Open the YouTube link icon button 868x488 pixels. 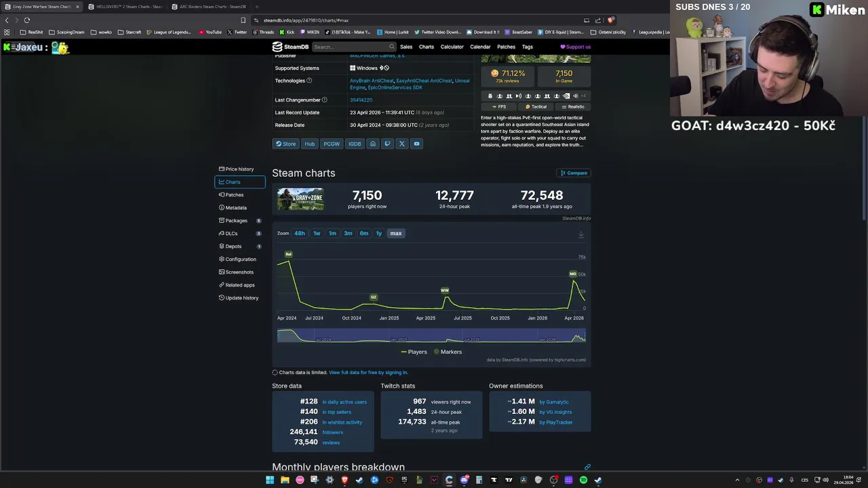point(416,144)
